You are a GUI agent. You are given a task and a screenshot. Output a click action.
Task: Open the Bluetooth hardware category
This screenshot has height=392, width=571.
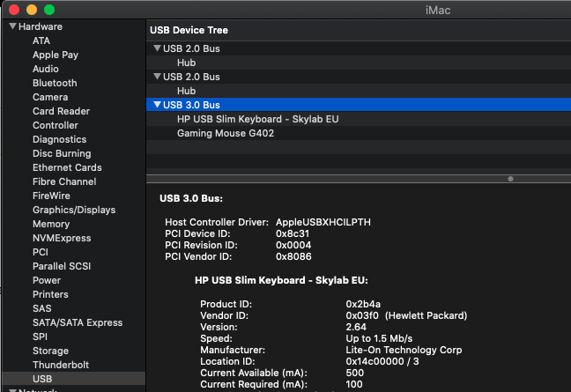pyautogui.click(x=55, y=83)
